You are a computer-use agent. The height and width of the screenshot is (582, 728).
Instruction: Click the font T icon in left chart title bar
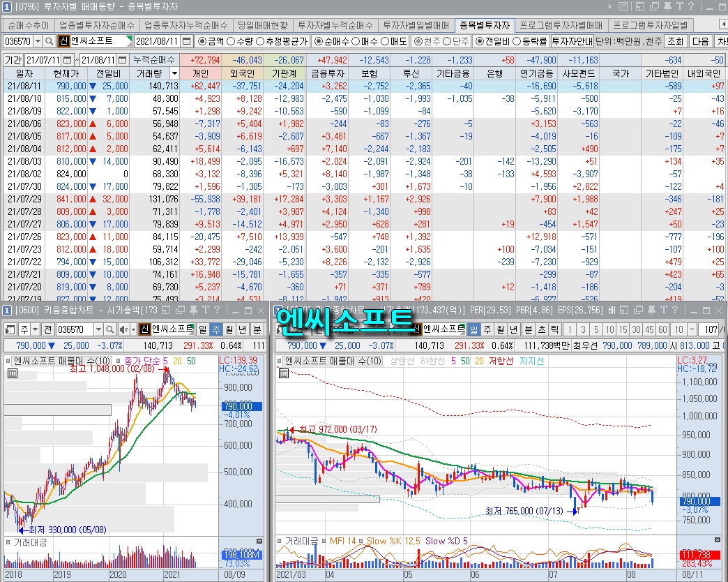(205, 310)
